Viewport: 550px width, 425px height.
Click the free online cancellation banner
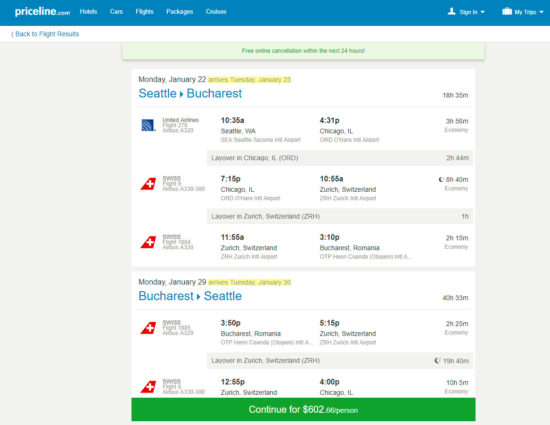tap(303, 51)
